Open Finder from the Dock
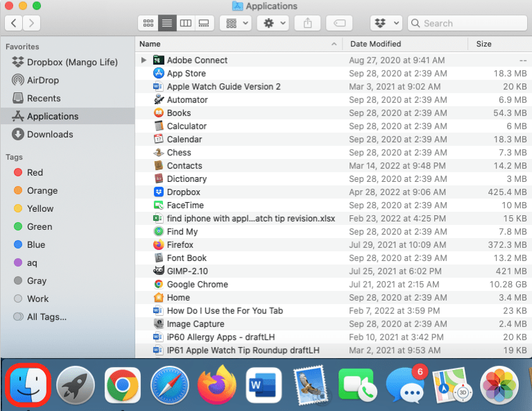Viewport: 532px width, 411px height. pos(27,385)
